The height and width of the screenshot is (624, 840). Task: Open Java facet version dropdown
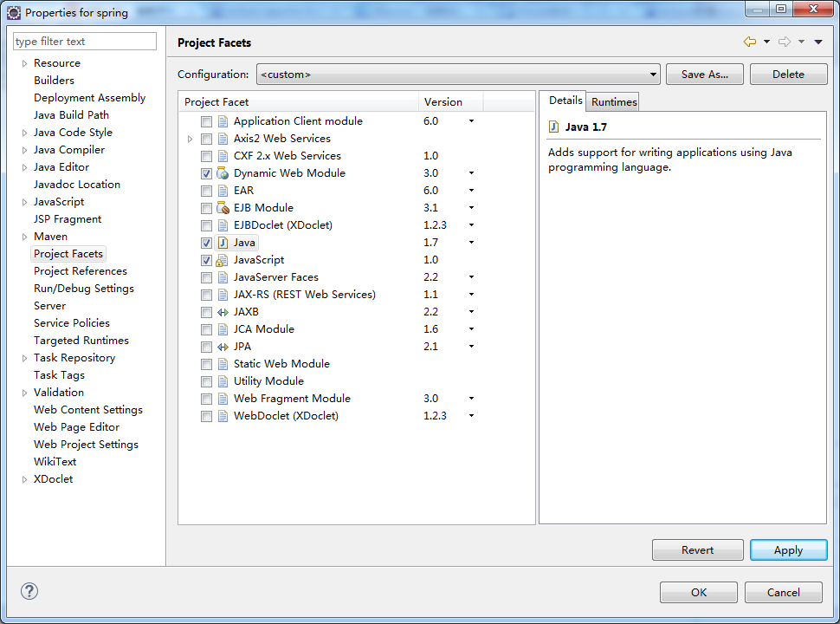click(x=471, y=243)
